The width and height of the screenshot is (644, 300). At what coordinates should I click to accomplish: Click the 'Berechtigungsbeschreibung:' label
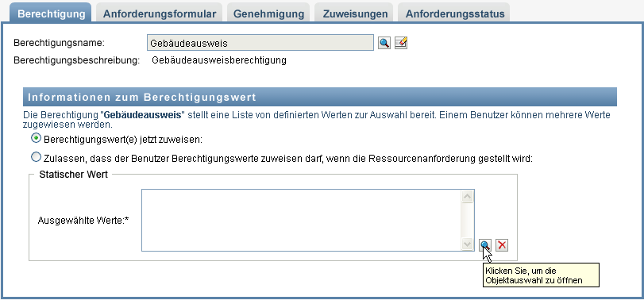click(x=77, y=60)
